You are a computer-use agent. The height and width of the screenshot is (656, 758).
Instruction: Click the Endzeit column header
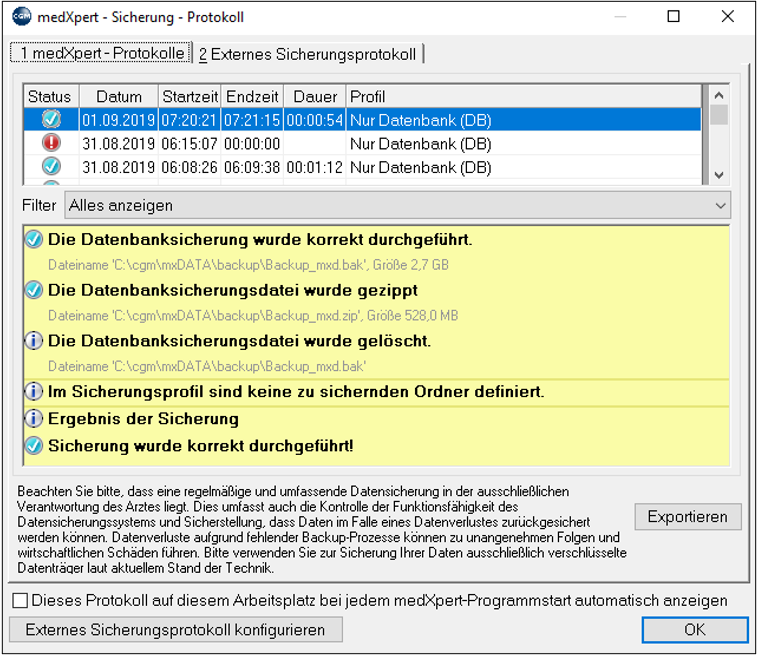point(252,96)
